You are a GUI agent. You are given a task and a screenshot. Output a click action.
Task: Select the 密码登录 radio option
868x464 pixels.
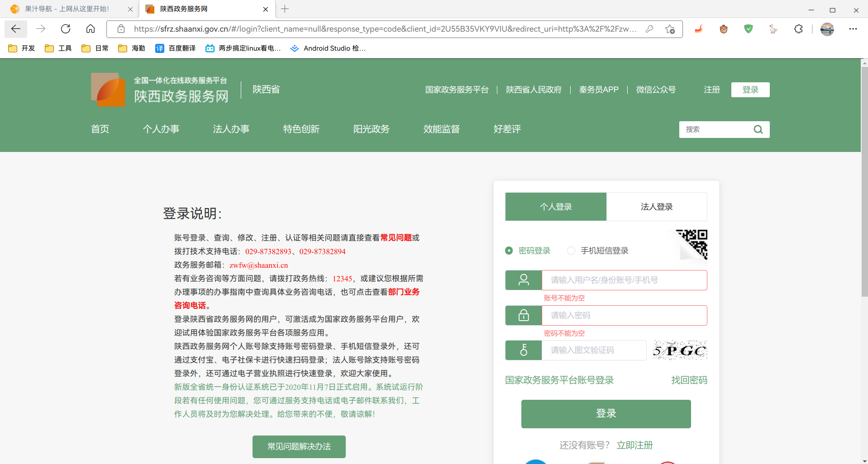(x=509, y=251)
